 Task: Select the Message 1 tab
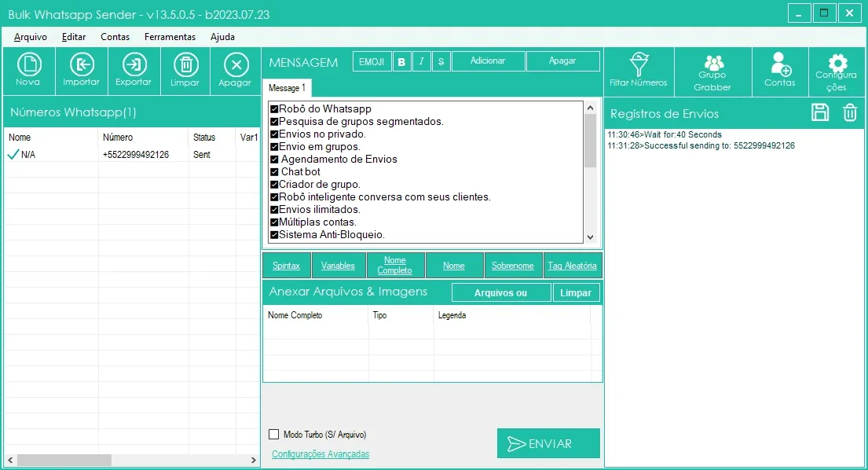point(287,88)
